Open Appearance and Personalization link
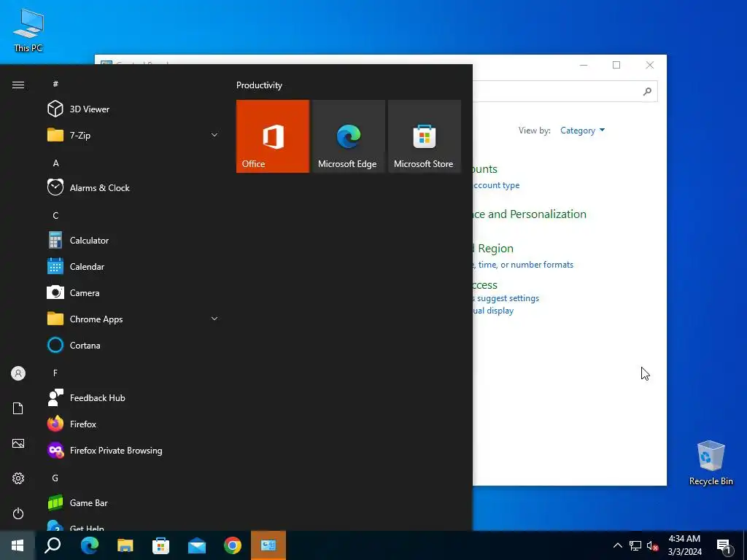Screen dimensions: 747x560 [530, 214]
